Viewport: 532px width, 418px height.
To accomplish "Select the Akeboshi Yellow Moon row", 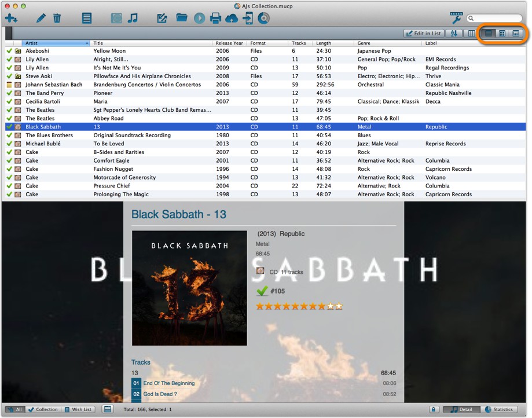I will [x=266, y=51].
